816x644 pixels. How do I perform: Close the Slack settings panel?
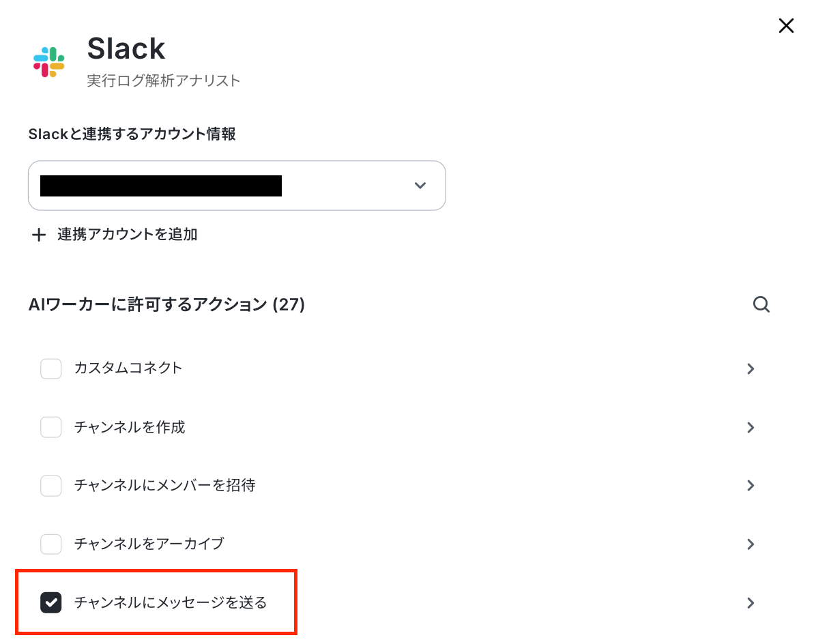[x=786, y=25]
